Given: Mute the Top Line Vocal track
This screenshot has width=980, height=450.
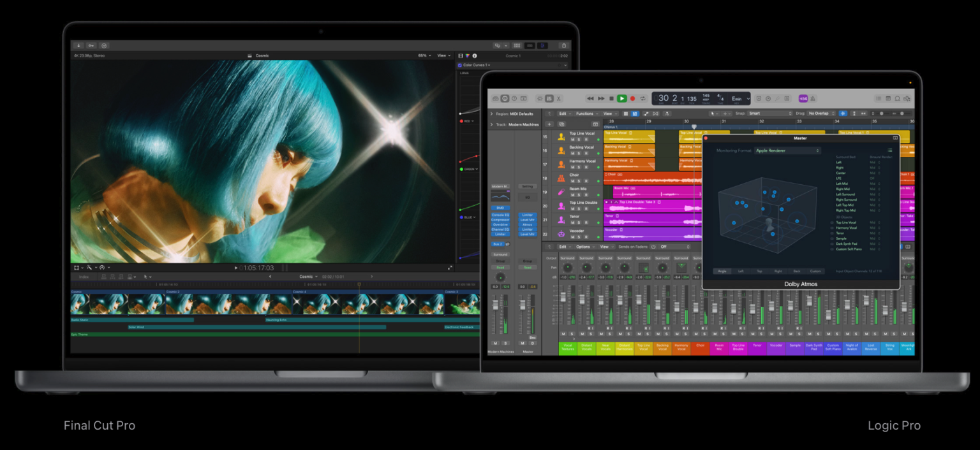Looking at the screenshot, I should 572,138.
